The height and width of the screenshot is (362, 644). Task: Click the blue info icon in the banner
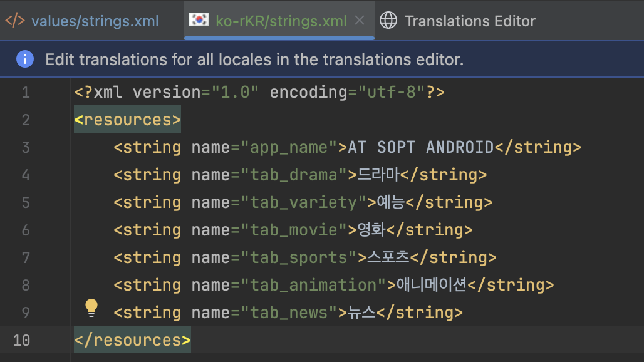pyautogui.click(x=25, y=59)
